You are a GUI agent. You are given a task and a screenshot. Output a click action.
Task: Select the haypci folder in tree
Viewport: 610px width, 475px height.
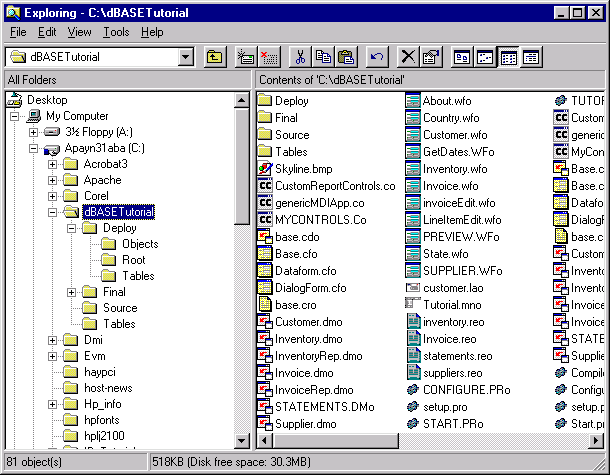100,372
